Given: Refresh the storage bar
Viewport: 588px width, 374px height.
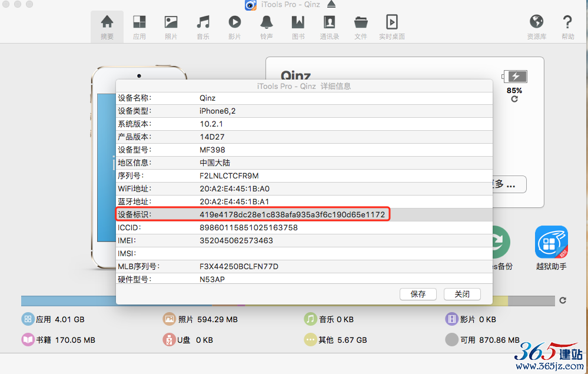Looking at the screenshot, I should (x=563, y=300).
